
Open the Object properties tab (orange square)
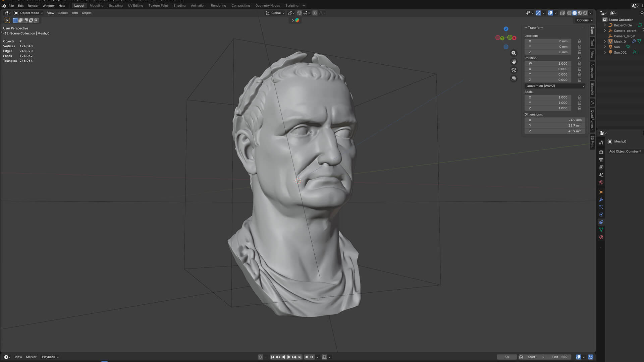click(601, 192)
